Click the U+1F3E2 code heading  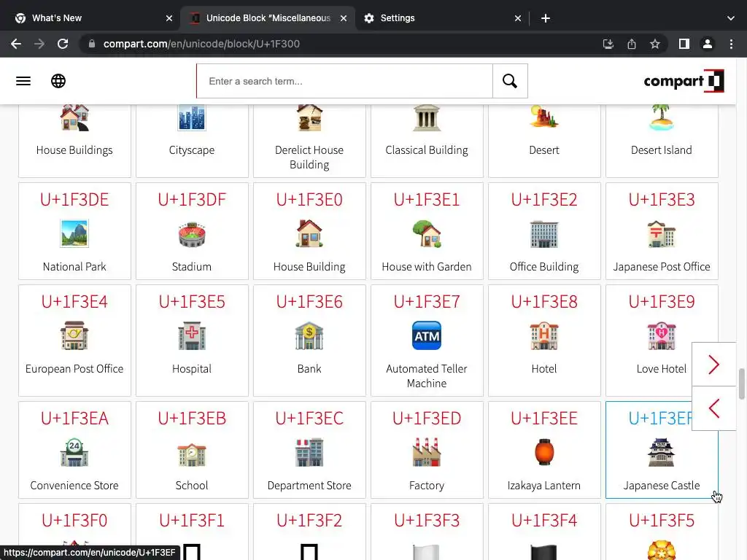[544, 200]
